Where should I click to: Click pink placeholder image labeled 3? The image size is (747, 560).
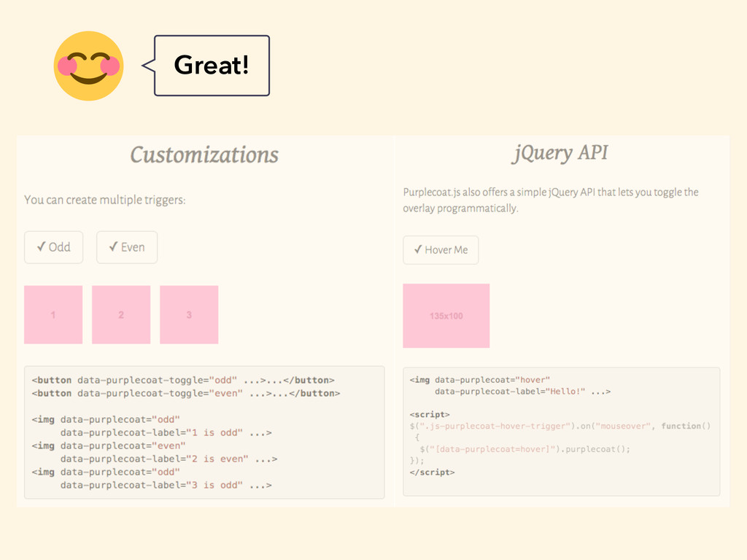click(189, 315)
